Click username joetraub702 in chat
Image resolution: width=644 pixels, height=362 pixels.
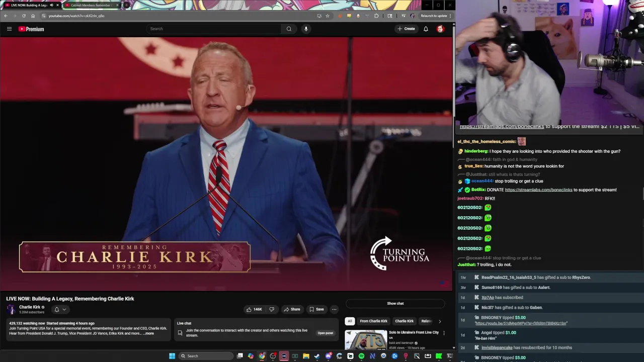coord(470,198)
